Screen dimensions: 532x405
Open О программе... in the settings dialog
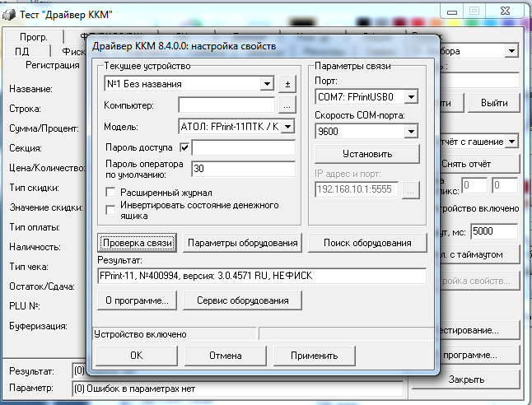(137, 300)
